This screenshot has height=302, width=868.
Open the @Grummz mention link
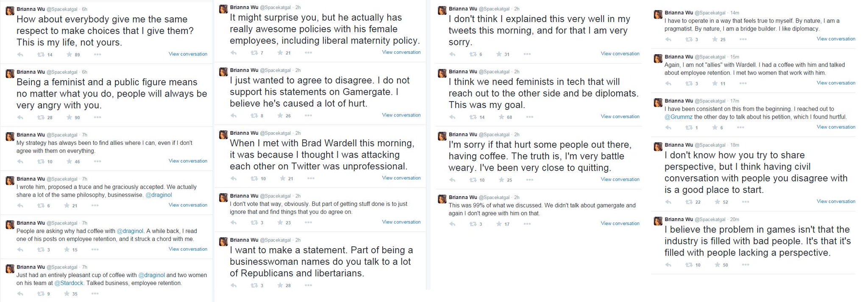pyautogui.click(x=679, y=117)
